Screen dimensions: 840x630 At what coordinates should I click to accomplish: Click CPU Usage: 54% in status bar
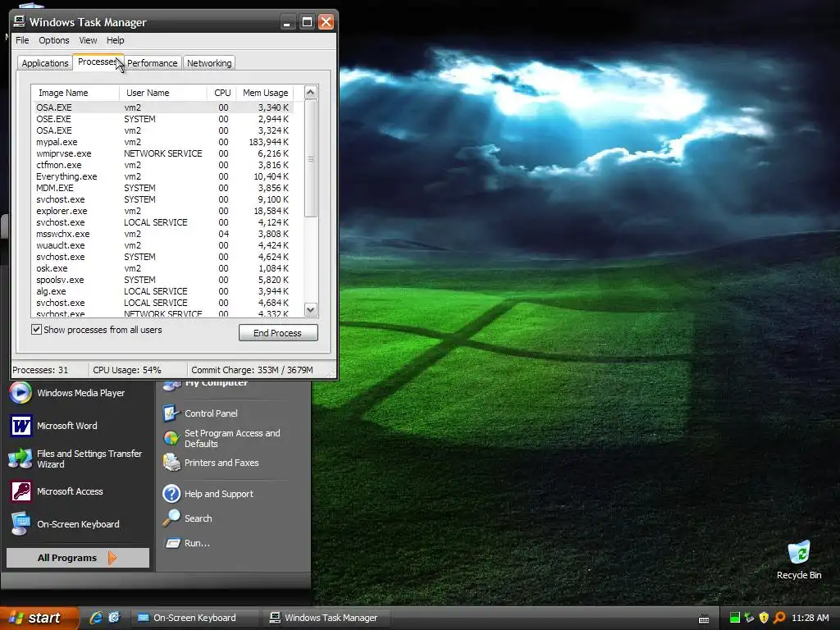click(127, 370)
